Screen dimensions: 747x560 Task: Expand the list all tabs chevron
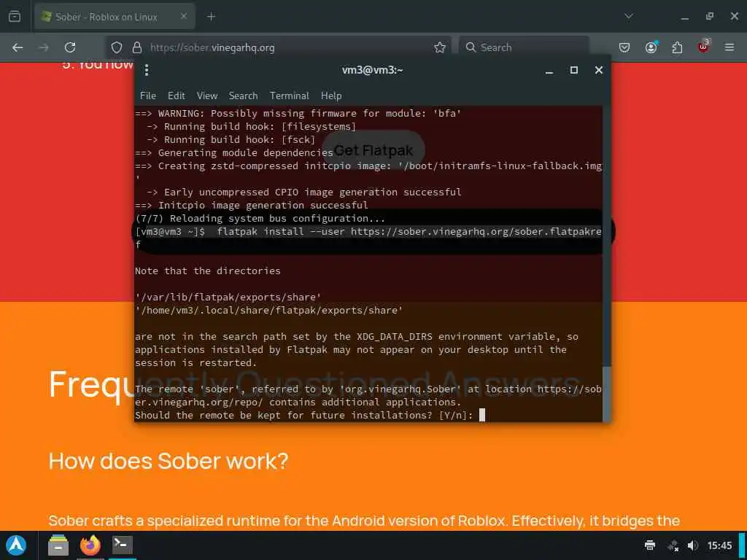(629, 17)
